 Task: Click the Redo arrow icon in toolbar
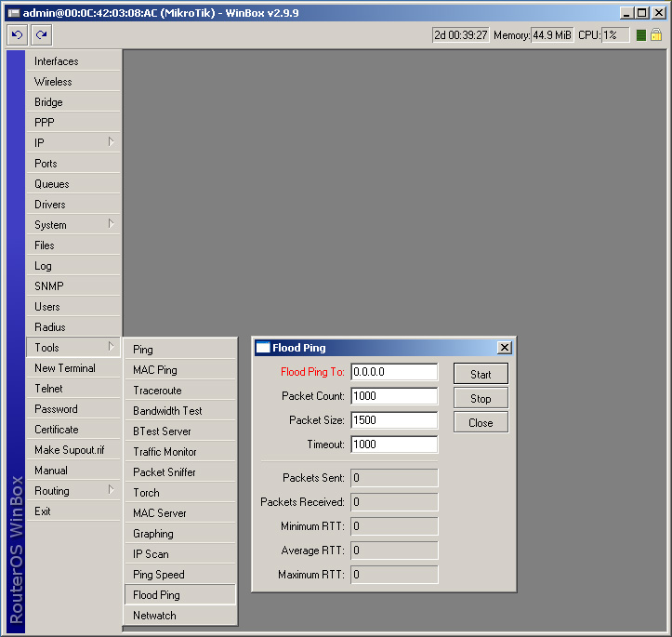coord(41,34)
